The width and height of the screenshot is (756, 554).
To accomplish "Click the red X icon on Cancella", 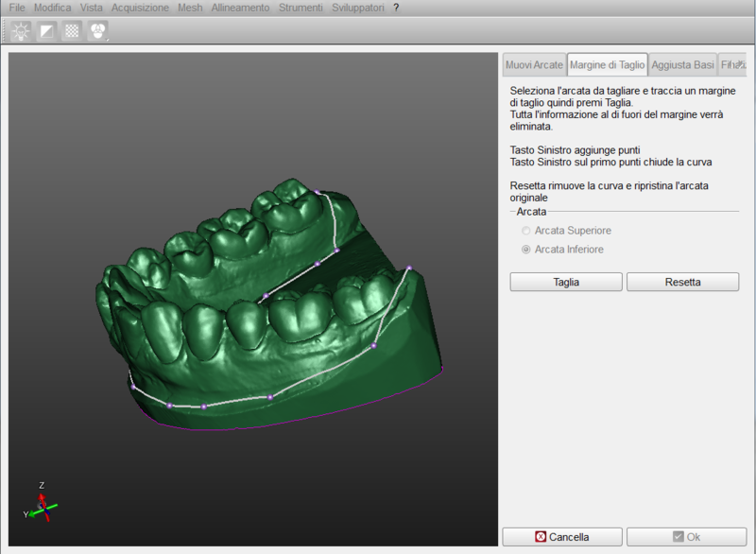I will pos(541,537).
